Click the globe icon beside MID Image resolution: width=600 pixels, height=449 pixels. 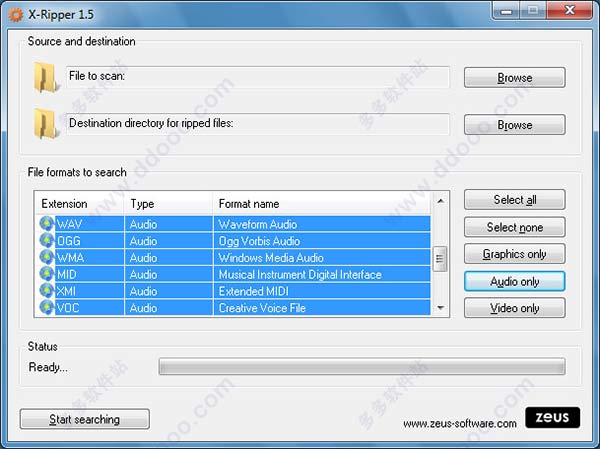(47, 274)
